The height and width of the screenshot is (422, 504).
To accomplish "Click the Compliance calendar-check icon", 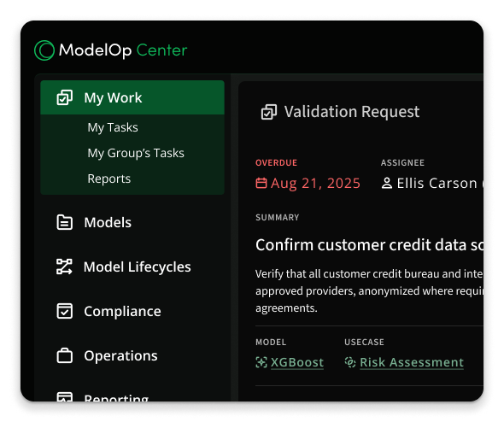I will coord(65,311).
